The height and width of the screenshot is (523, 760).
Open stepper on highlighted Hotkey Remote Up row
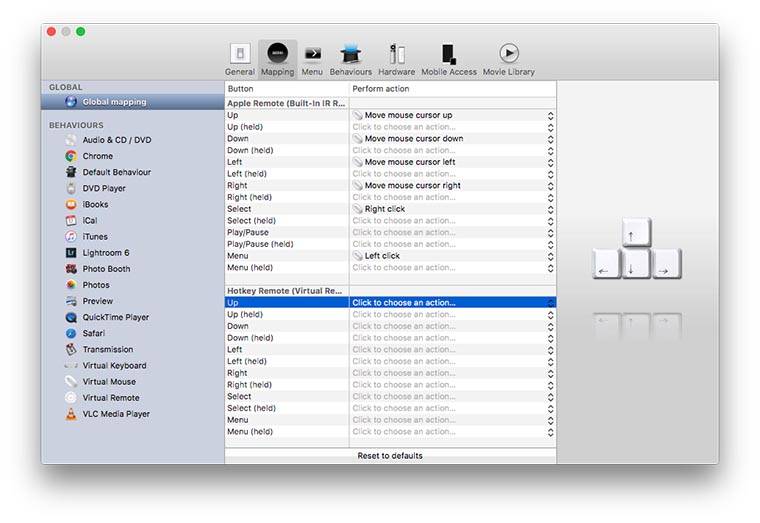(x=551, y=303)
